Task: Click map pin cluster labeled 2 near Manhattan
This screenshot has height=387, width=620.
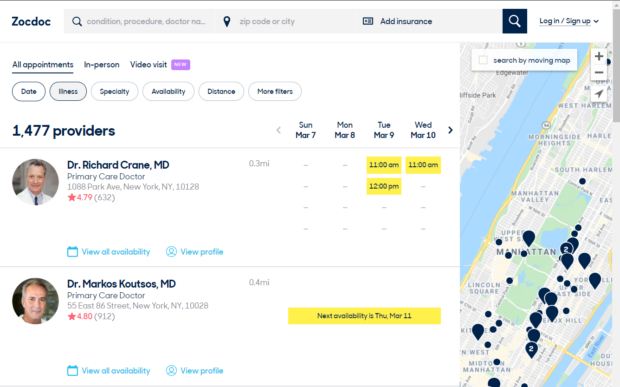Action: click(x=566, y=249)
